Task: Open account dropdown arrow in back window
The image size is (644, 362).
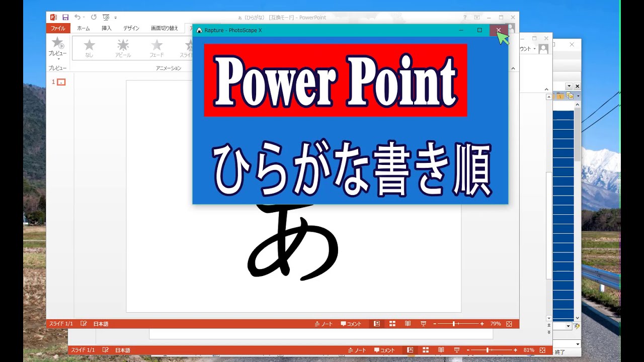Action: (x=535, y=49)
